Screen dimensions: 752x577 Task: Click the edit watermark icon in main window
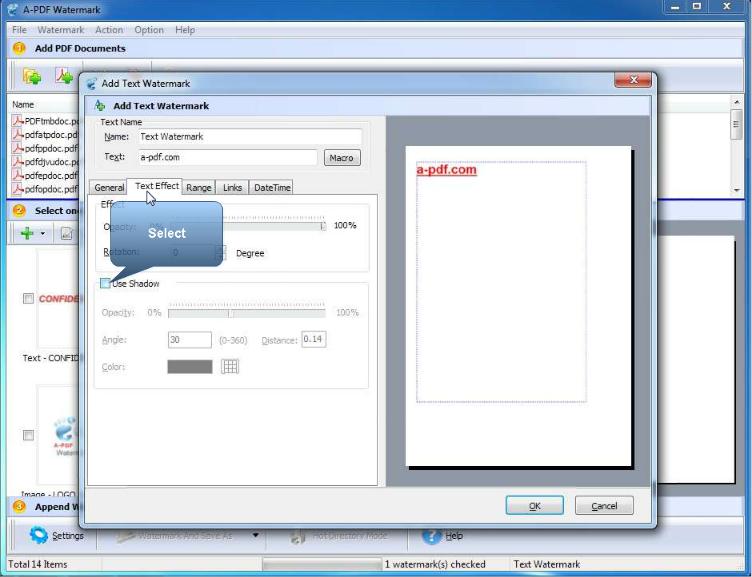(67, 234)
